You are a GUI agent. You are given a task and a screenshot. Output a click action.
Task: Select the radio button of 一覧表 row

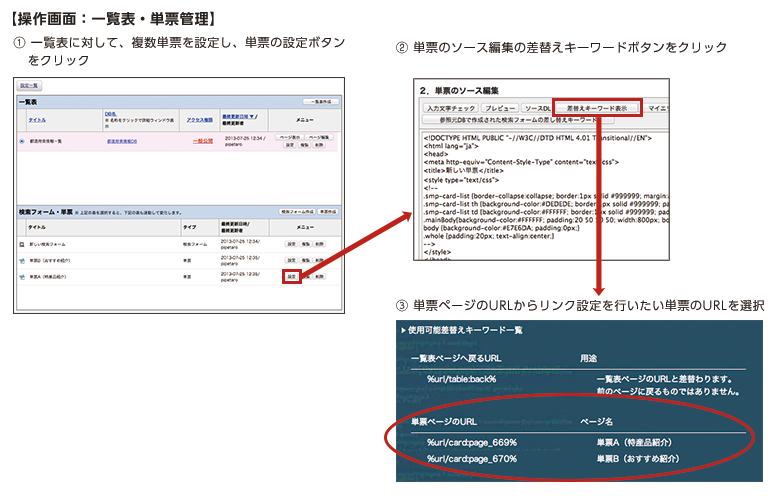[22, 141]
